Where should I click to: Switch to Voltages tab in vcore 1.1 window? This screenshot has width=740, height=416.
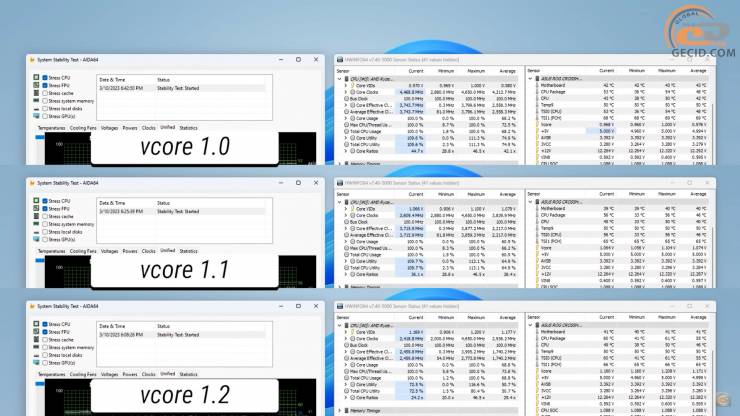pyautogui.click(x=109, y=251)
